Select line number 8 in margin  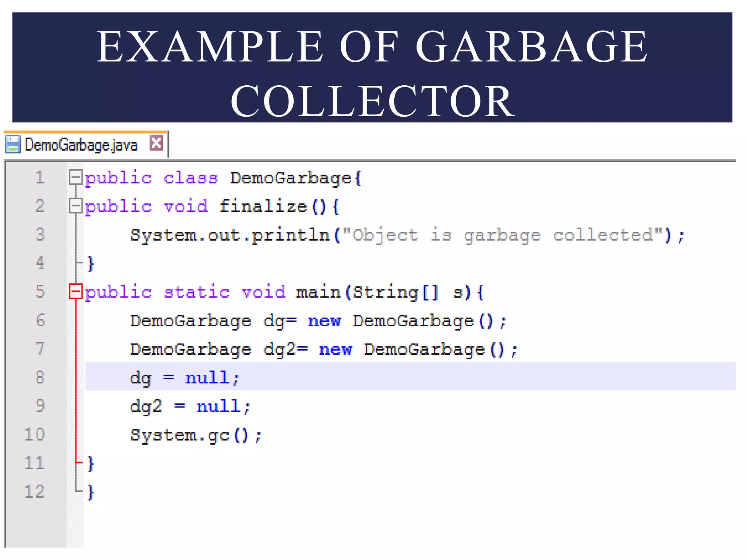tap(40, 377)
